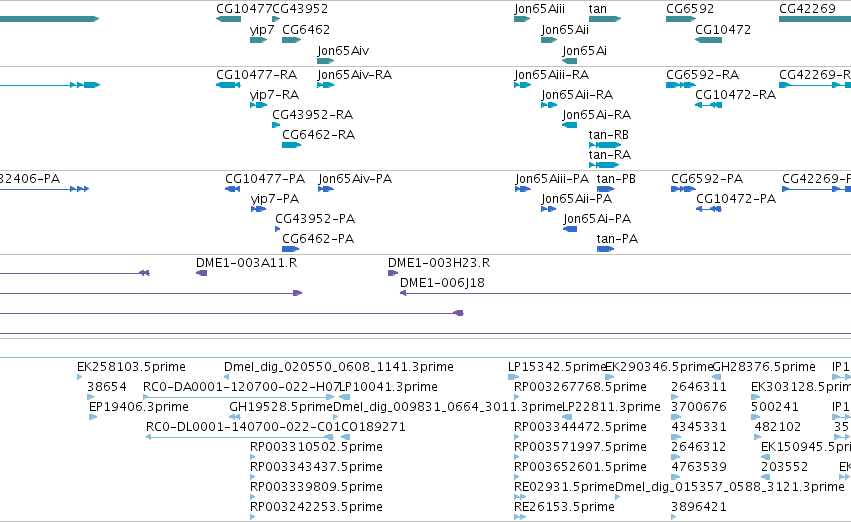Click protein CG10472-PA
Image resolution: width=851 pixels, height=522 pixels.
(x=736, y=199)
